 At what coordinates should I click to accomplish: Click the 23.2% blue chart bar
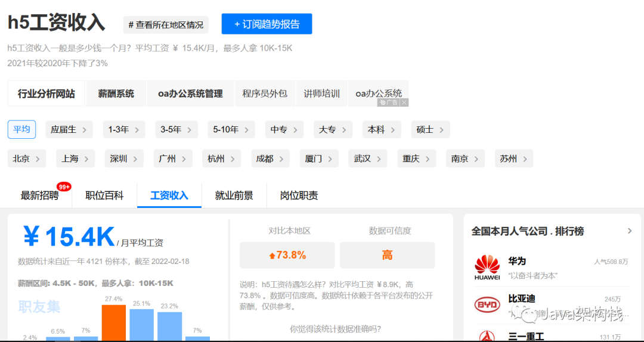169,327
